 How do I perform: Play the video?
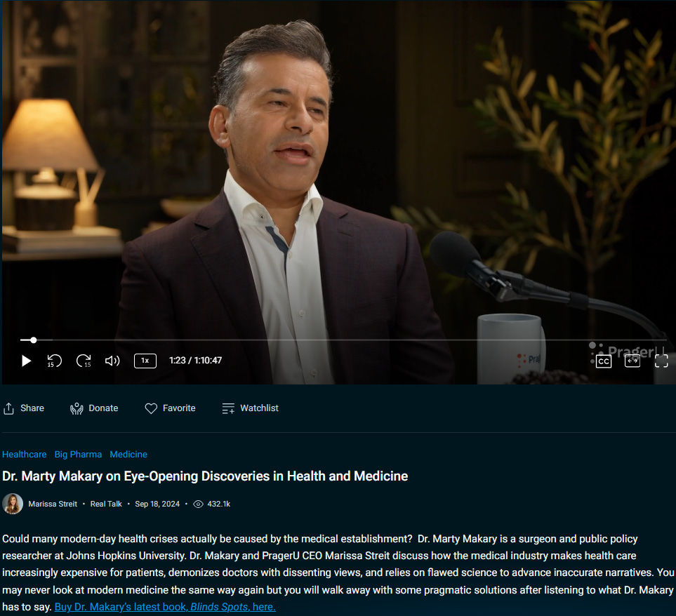[26, 361]
